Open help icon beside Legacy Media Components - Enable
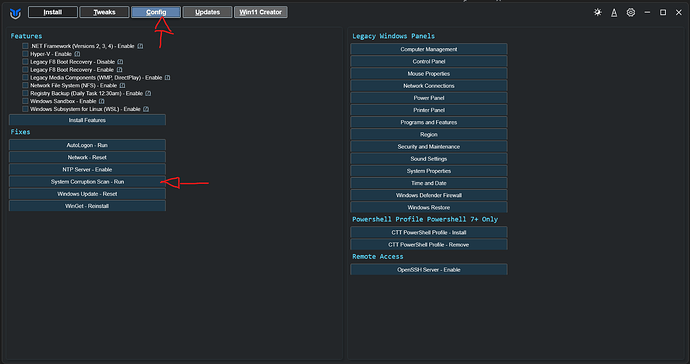This screenshot has height=364, width=690. pyautogui.click(x=167, y=78)
